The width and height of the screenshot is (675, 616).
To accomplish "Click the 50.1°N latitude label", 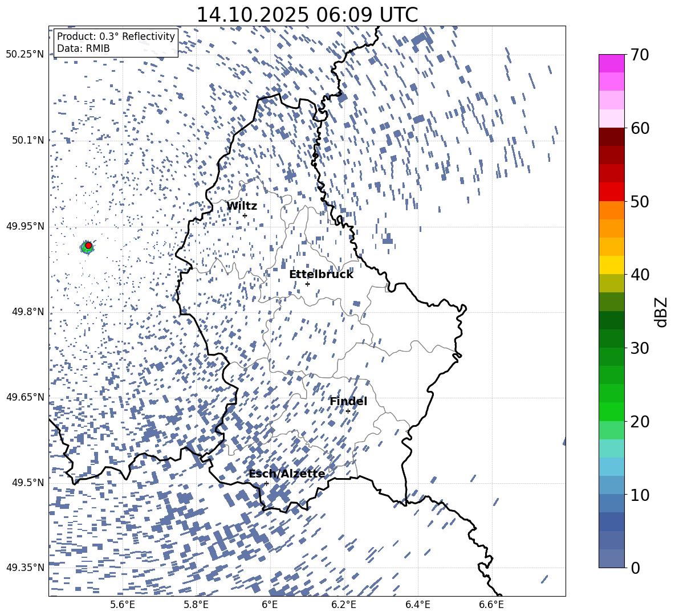I will pos(27,140).
